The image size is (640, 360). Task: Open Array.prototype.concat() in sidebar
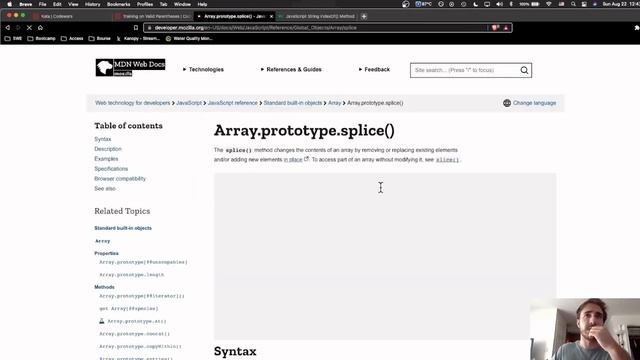pos(134,334)
